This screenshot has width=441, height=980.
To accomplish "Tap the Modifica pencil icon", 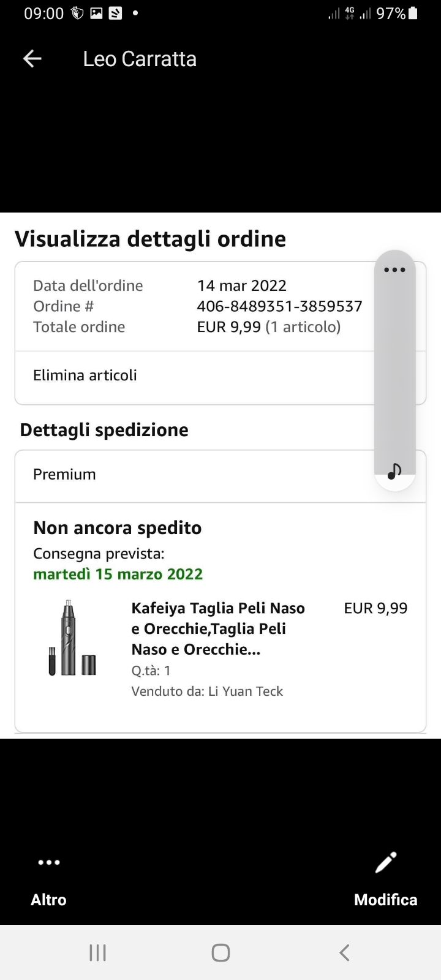I will click(x=386, y=862).
